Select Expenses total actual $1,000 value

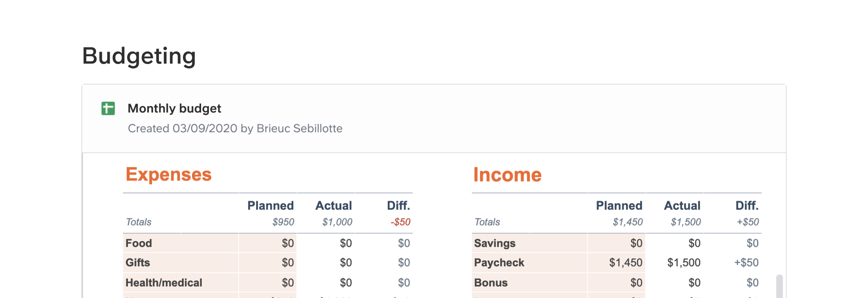pyautogui.click(x=337, y=222)
